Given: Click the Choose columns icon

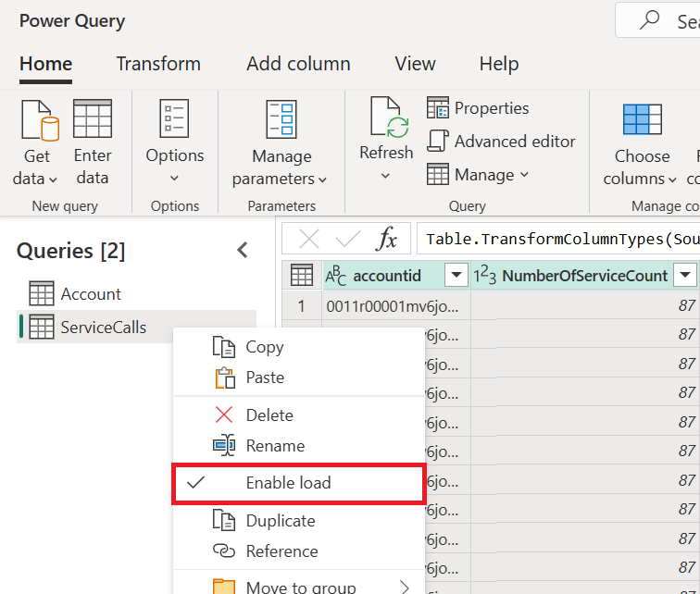Looking at the screenshot, I should coord(642,122).
